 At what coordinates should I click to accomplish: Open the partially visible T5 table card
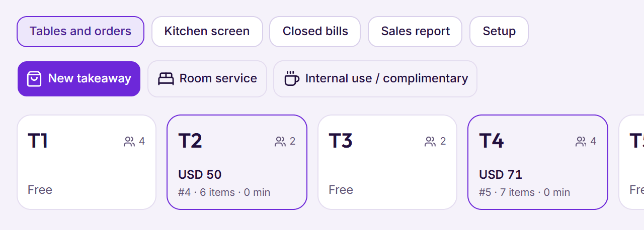pos(632,162)
